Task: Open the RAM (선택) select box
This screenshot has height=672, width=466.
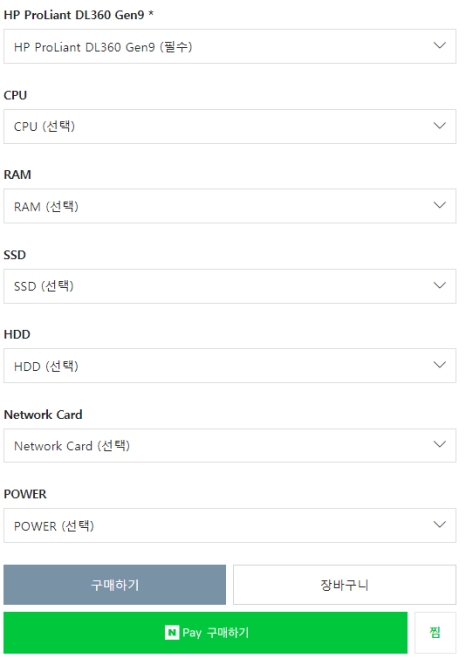Action: pyautogui.click(x=230, y=206)
